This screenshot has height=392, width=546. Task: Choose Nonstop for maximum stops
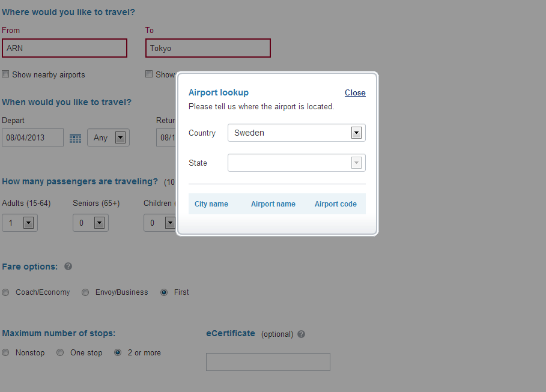5,352
